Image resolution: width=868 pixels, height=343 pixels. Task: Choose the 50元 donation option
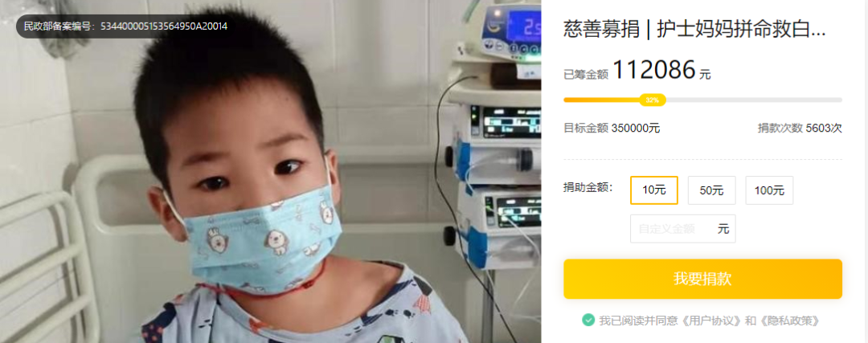coord(711,190)
